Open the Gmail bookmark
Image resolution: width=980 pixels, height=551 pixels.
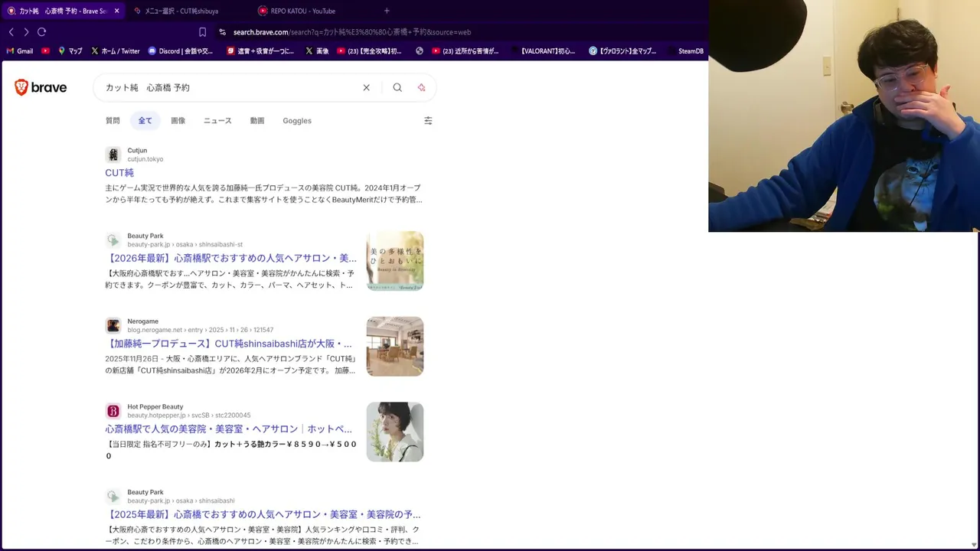19,51
